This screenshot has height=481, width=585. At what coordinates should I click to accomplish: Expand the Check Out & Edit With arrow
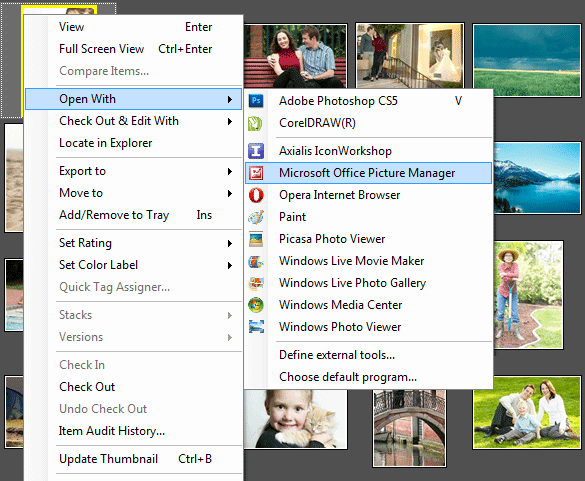point(230,121)
